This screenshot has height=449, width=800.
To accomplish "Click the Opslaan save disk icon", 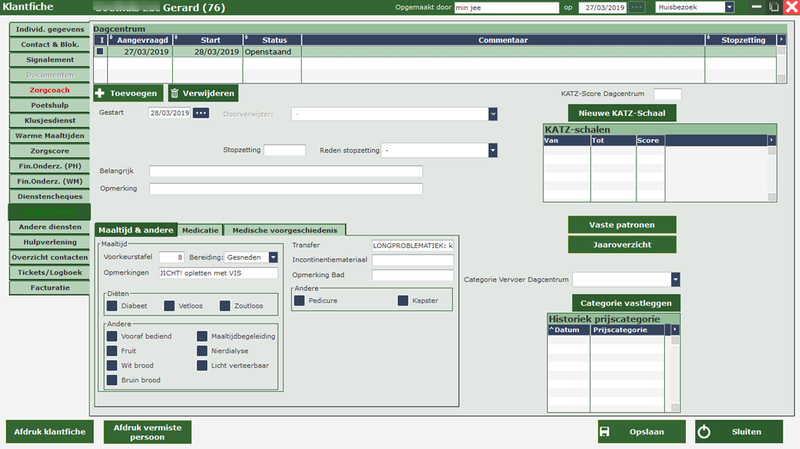I will pos(605,432).
